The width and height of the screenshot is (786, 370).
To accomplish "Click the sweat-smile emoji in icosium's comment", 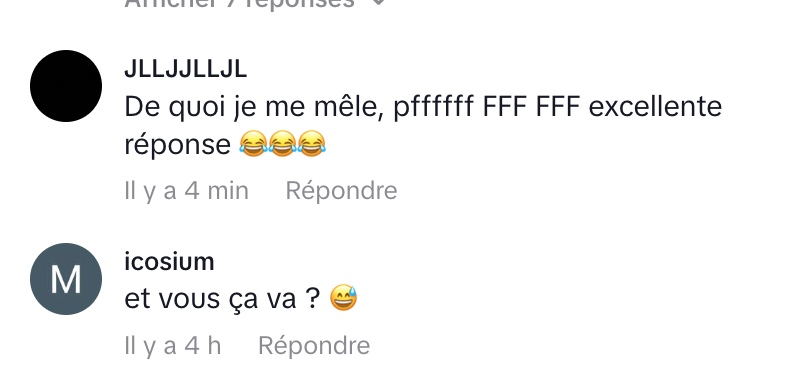I will [343, 298].
